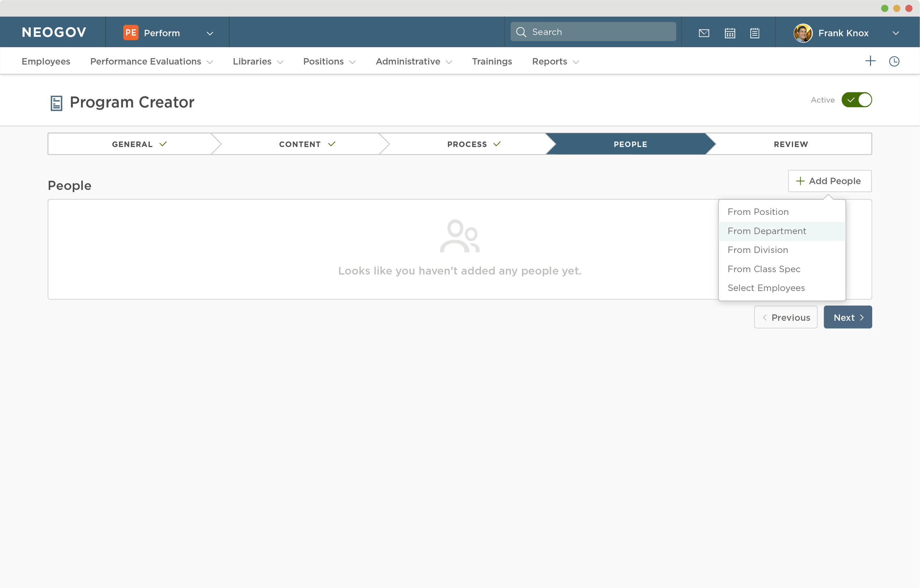The image size is (920, 588).
Task: Expand the Reports menu
Action: coord(556,61)
